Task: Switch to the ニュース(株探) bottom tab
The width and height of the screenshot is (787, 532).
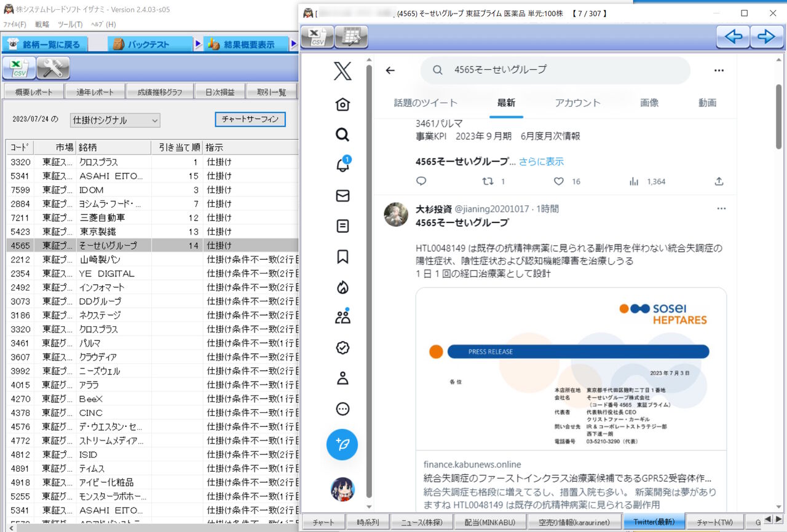Action: click(422, 522)
